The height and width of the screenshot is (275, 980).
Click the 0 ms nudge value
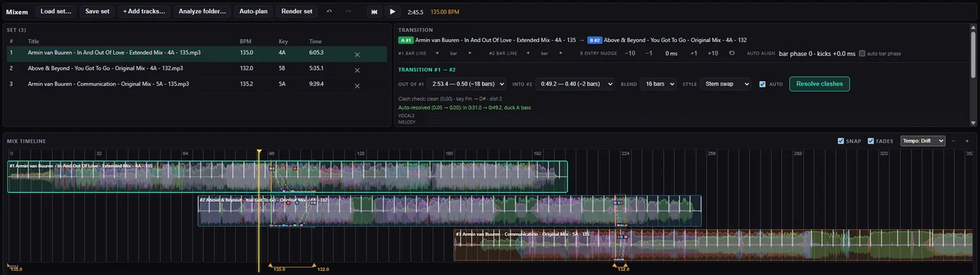tap(671, 54)
